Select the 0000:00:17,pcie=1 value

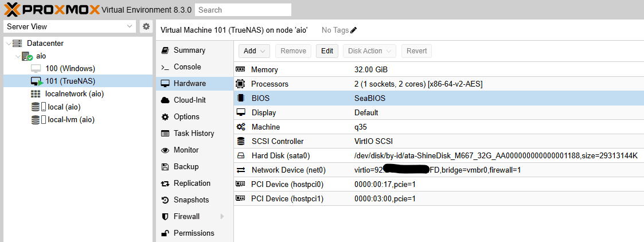click(385, 185)
